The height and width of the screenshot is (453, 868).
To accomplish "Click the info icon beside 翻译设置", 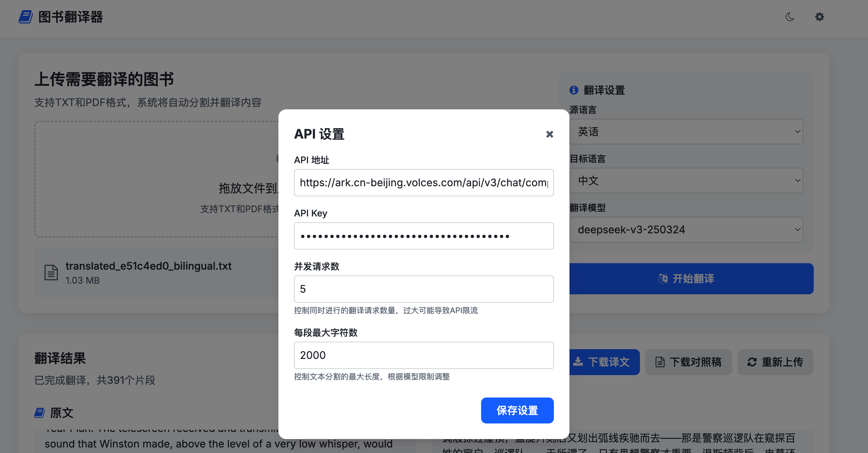I will (x=574, y=90).
